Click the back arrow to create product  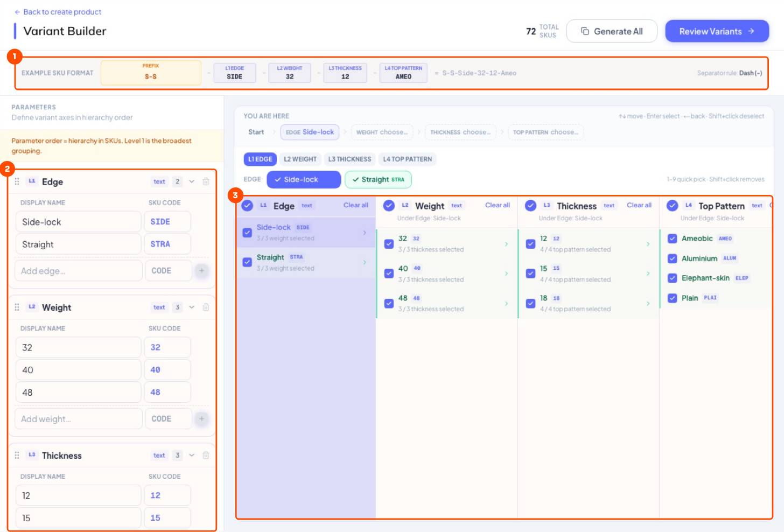click(17, 12)
